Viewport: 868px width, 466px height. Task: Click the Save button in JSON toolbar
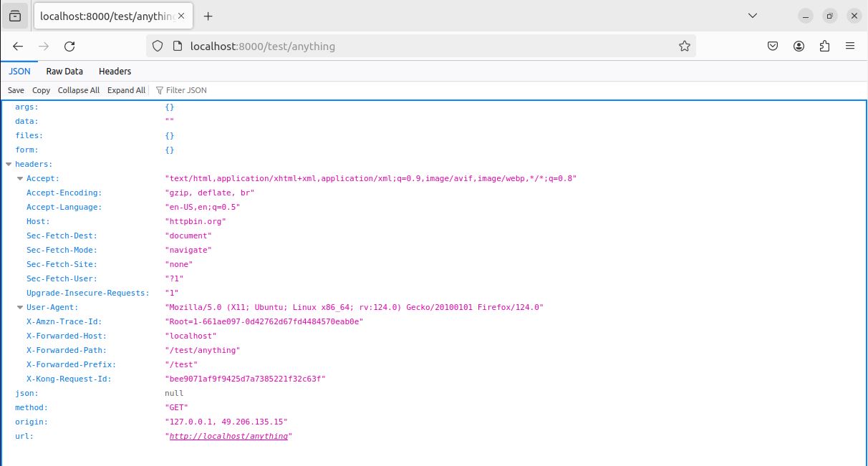coord(16,90)
